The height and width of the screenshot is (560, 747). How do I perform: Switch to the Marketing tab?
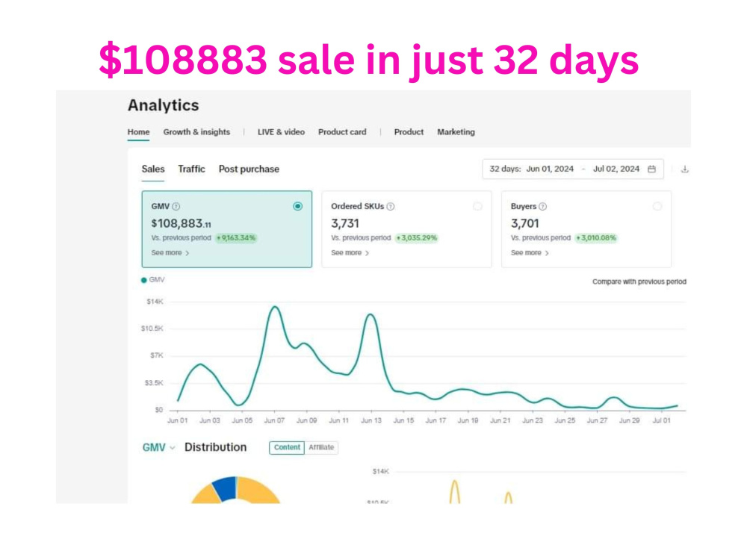456,132
